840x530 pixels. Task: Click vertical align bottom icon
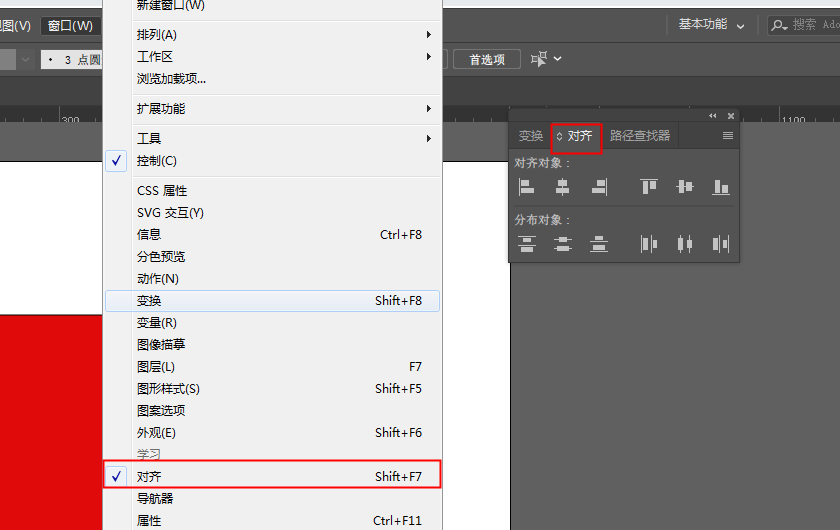[x=721, y=187]
